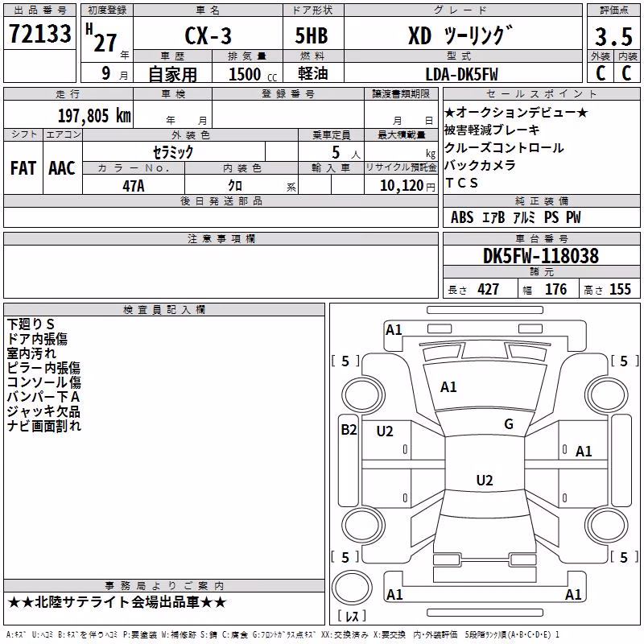Click inspector note ナビ画面割れ
Viewport: 644px width, 644px height.
pos(44,426)
